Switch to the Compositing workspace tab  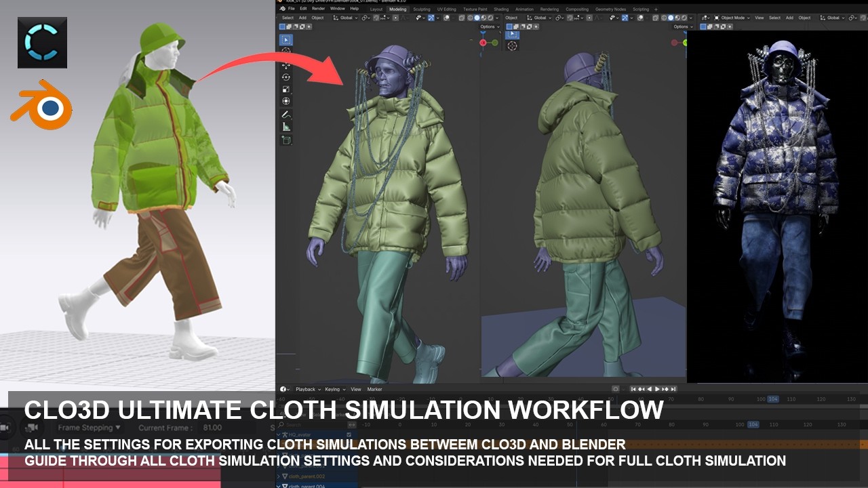pos(577,9)
